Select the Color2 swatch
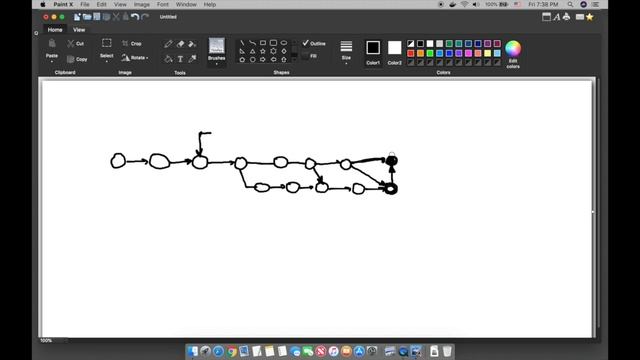Viewport: 640px width, 360px height. (x=394, y=48)
